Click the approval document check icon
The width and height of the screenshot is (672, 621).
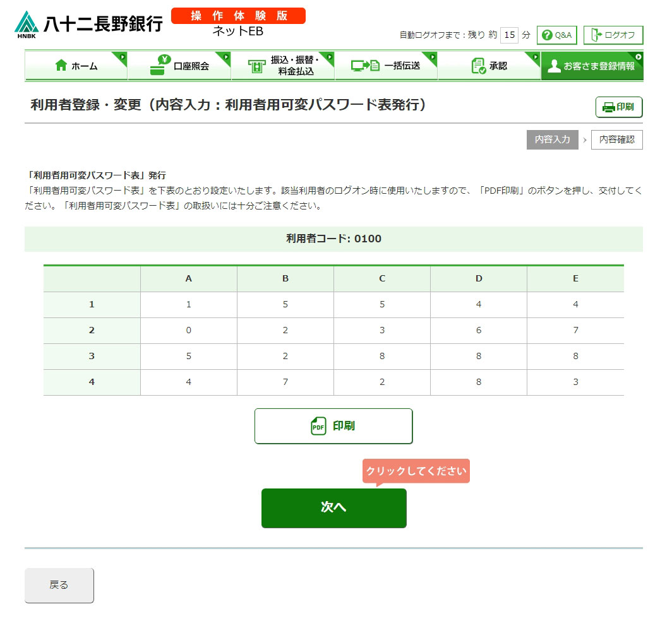(478, 66)
